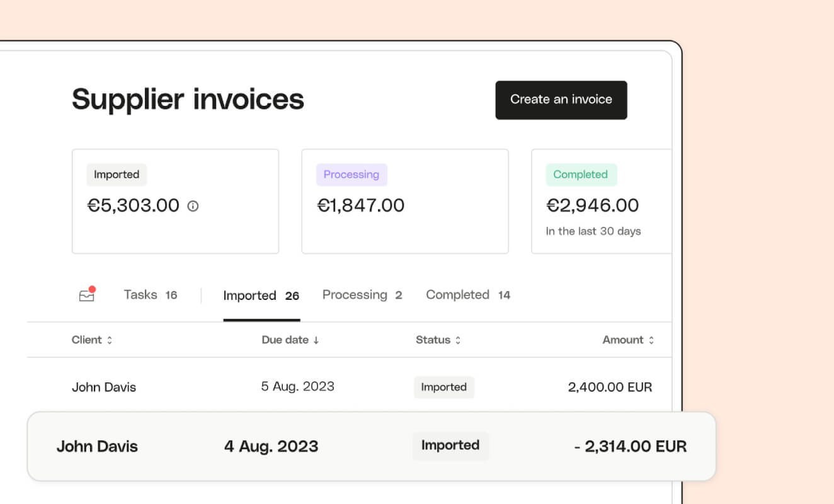Open John Davis invoice due 5 Aug. 2023
Viewport: 834px width, 504px height.
(104, 387)
